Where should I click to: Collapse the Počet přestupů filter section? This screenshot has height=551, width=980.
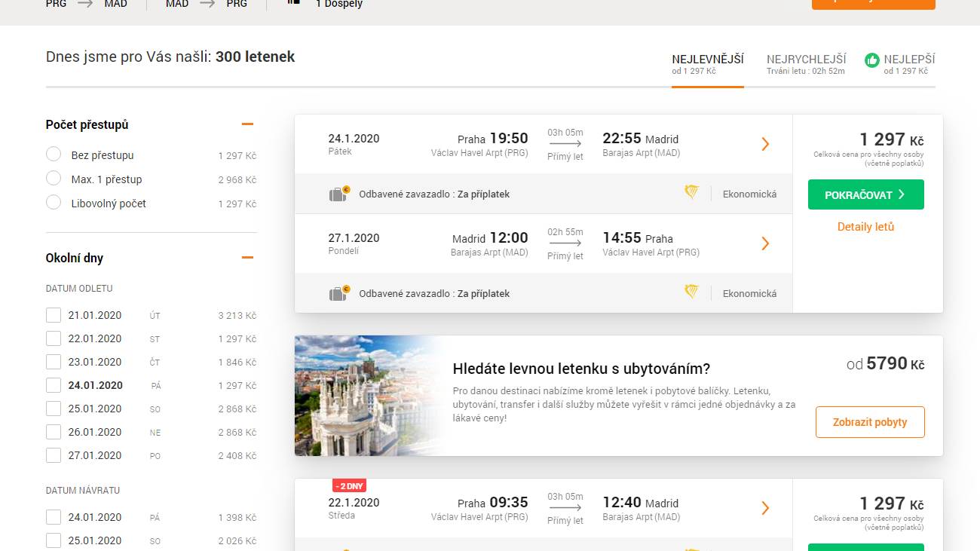(247, 124)
